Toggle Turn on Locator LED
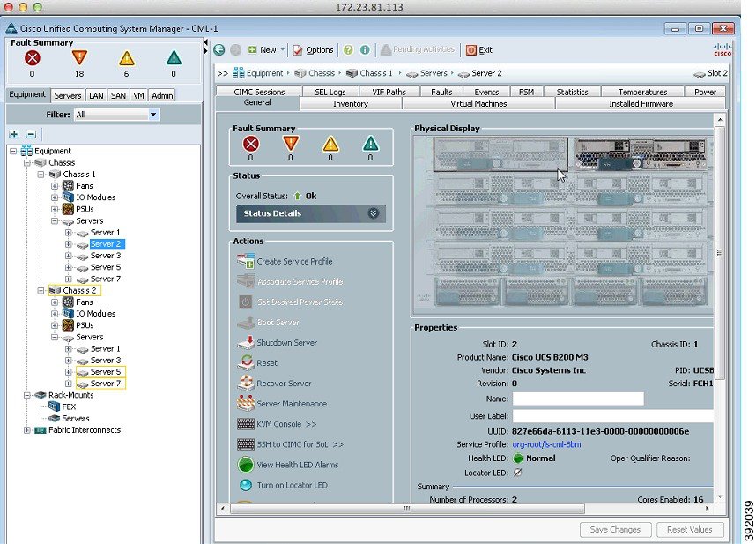Screen dimensions: 756x544 [246, 485]
